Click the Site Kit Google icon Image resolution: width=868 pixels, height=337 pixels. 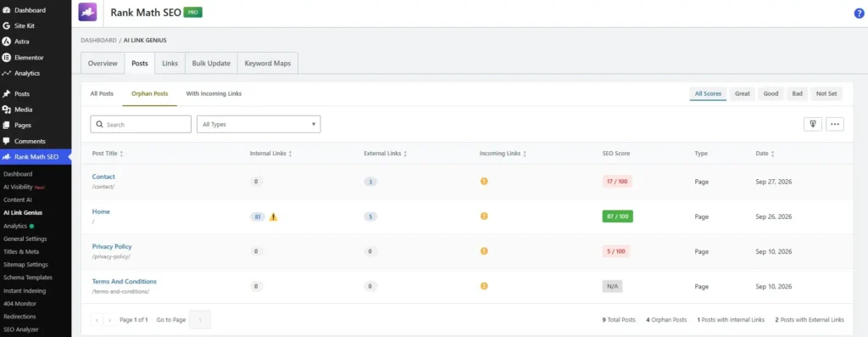coord(6,25)
